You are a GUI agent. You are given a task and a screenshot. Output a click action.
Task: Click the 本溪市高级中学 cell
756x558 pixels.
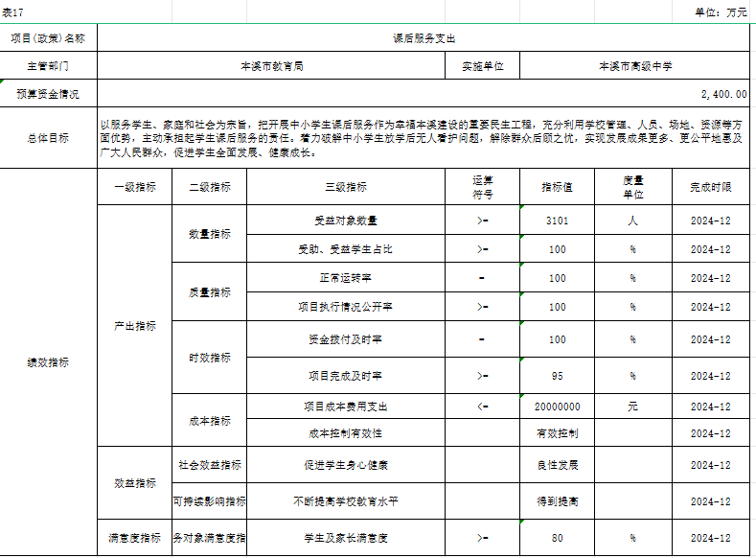click(x=635, y=65)
